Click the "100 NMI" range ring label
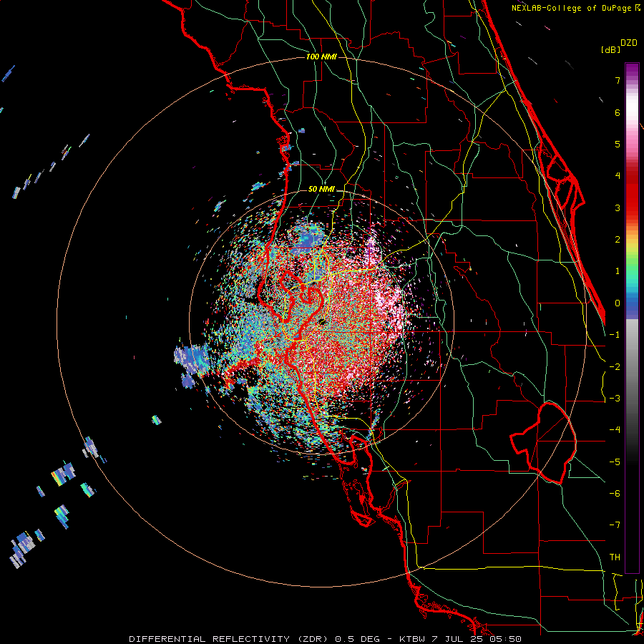The image size is (644, 644). (x=321, y=57)
